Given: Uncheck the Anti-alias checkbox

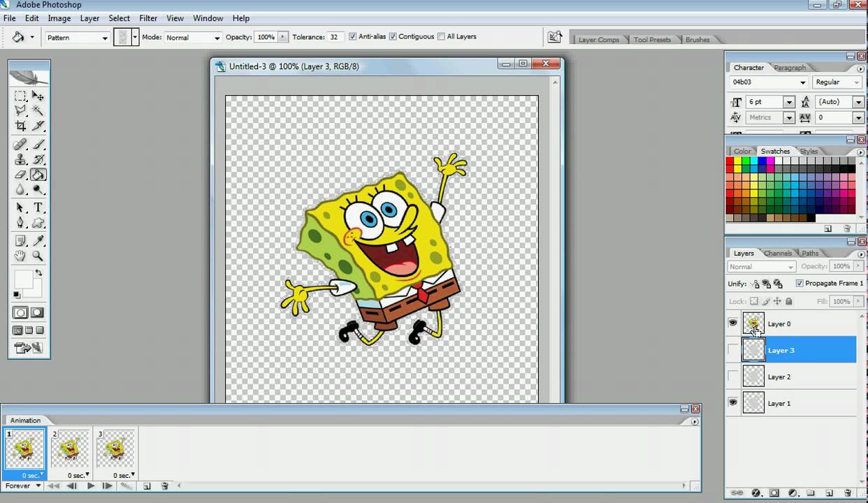Looking at the screenshot, I should pyautogui.click(x=352, y=36).
